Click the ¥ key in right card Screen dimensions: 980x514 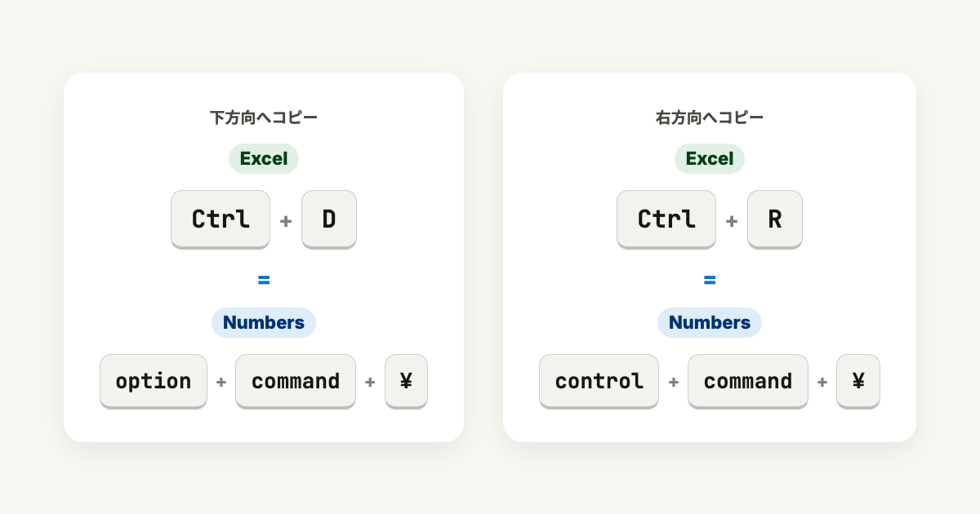(x=858, y=381)
